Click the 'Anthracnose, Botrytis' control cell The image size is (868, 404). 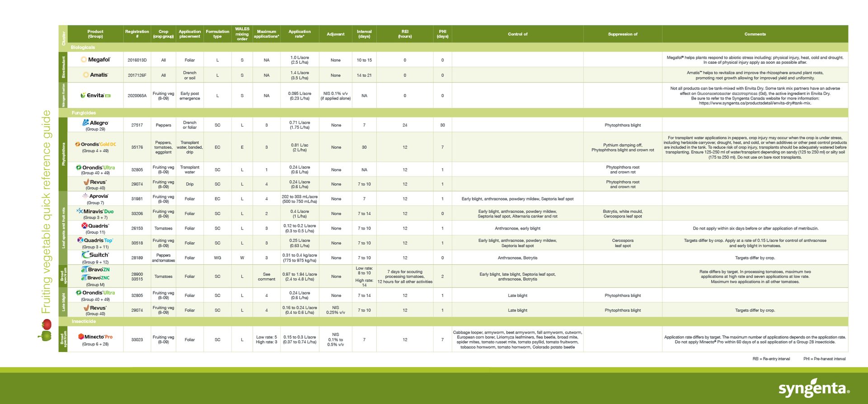[518, 258]
